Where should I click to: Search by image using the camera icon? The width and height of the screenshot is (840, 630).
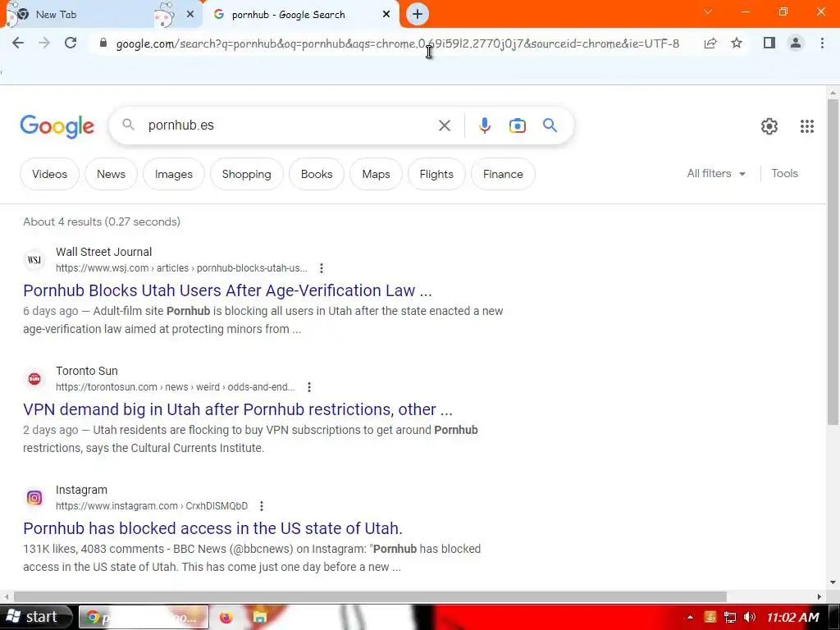(517, 126)
